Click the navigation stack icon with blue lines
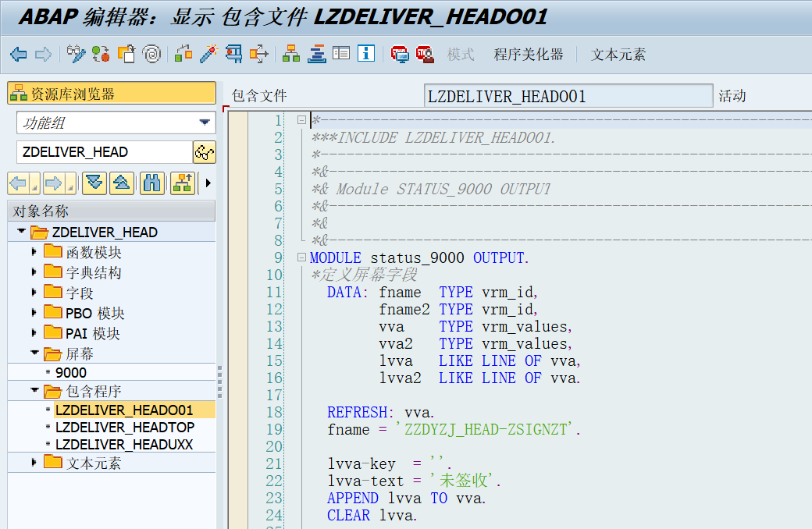Viewport: 812px width, 529px height. point(316,54)
